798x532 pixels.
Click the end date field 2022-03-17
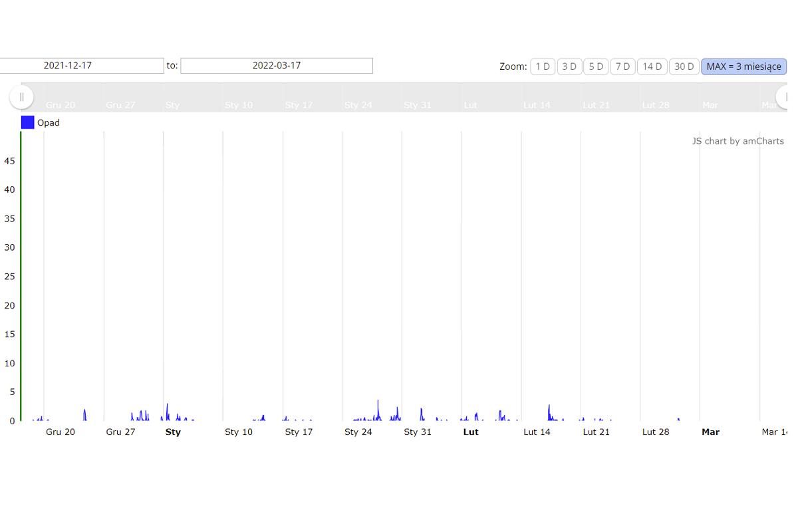(276, 66)
